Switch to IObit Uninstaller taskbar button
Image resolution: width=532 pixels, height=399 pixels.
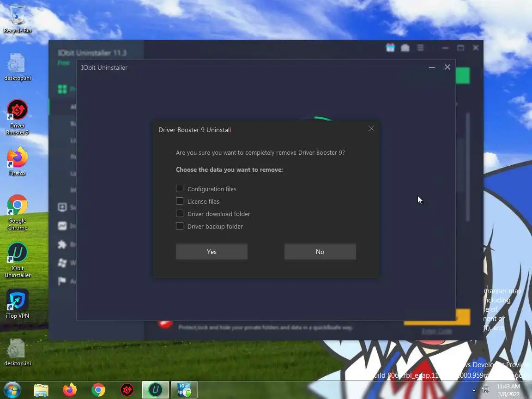155,390
